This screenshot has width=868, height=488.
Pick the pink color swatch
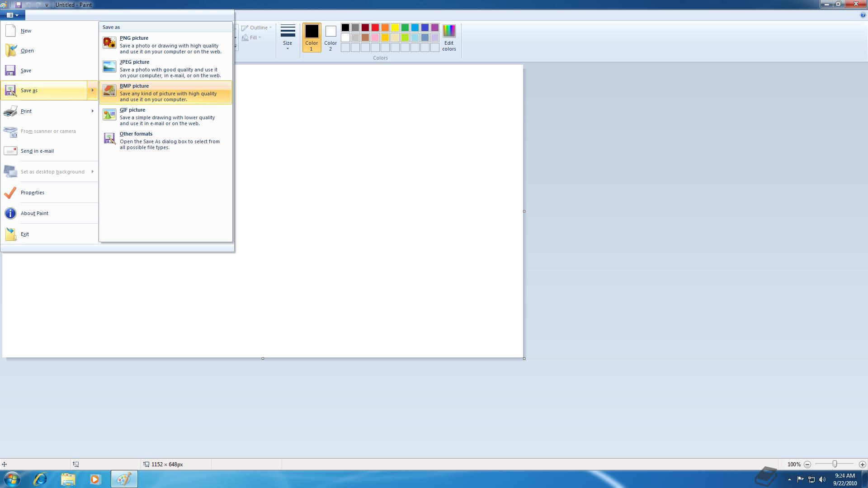tap(375, 38)
